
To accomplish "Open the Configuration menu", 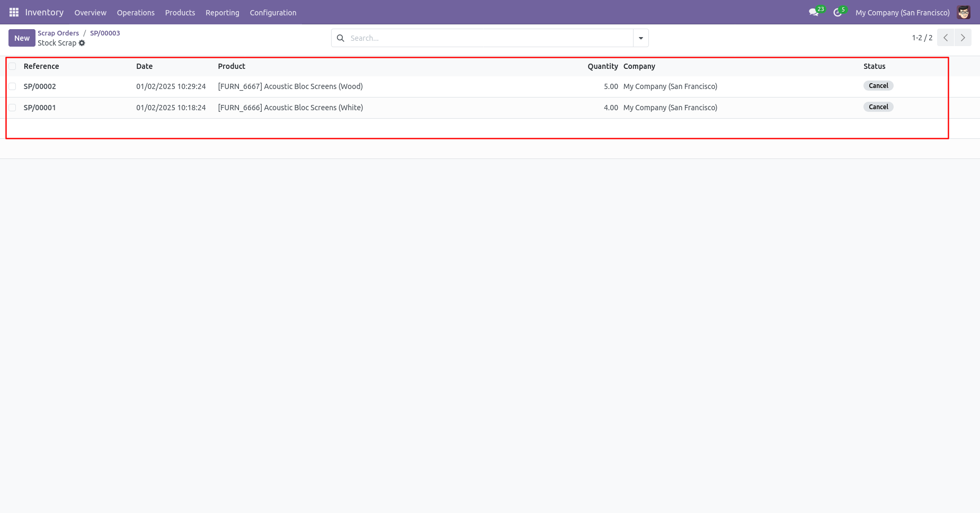I will click(x=273, y=12).
